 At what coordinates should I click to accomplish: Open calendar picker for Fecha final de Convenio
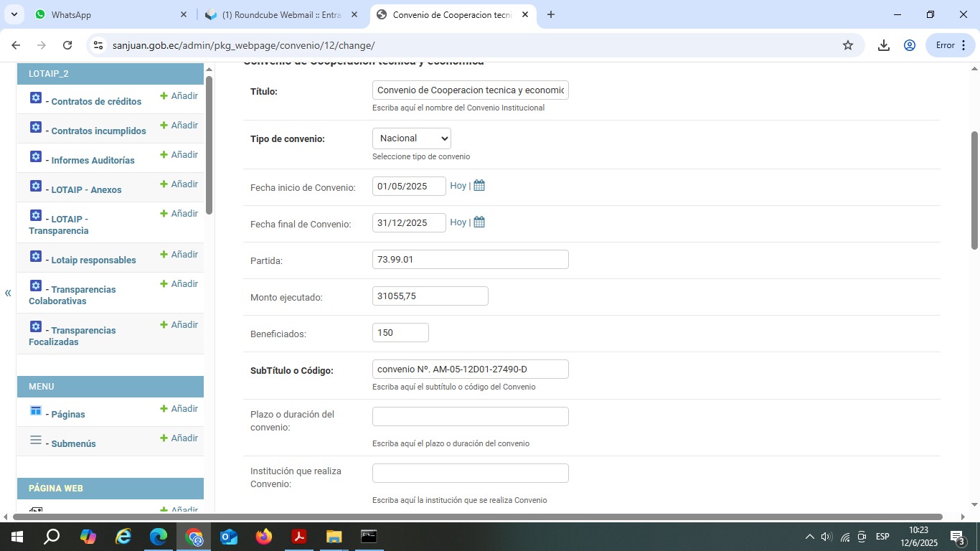479,222
